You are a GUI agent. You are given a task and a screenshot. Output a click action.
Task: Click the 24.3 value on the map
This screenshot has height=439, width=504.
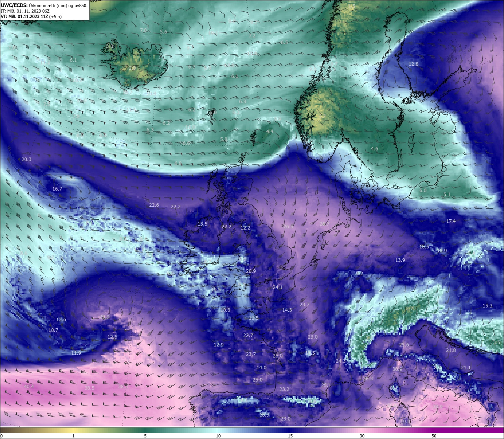coord(341,361)
